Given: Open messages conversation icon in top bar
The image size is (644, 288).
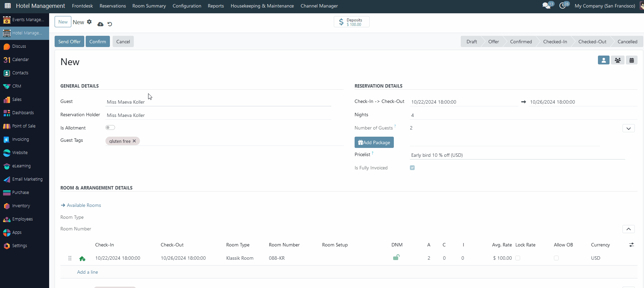Looking at the screenshot, I should point(546,6).
